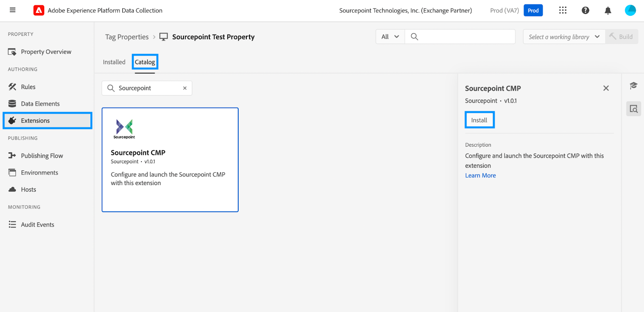Focus the top search input field
This screenshot has width=644, height=312.
pyautogui.click(x=460, y=37)
